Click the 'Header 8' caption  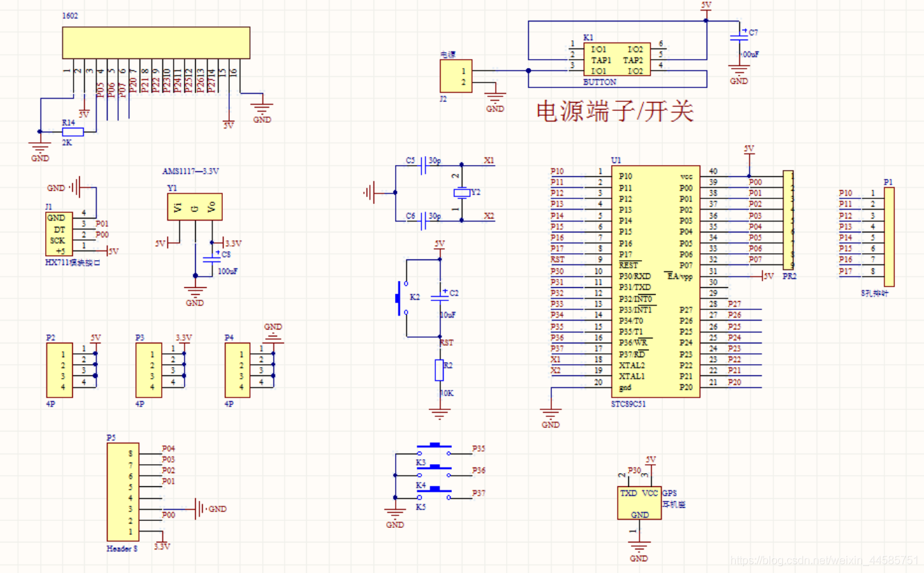(123, 549)
